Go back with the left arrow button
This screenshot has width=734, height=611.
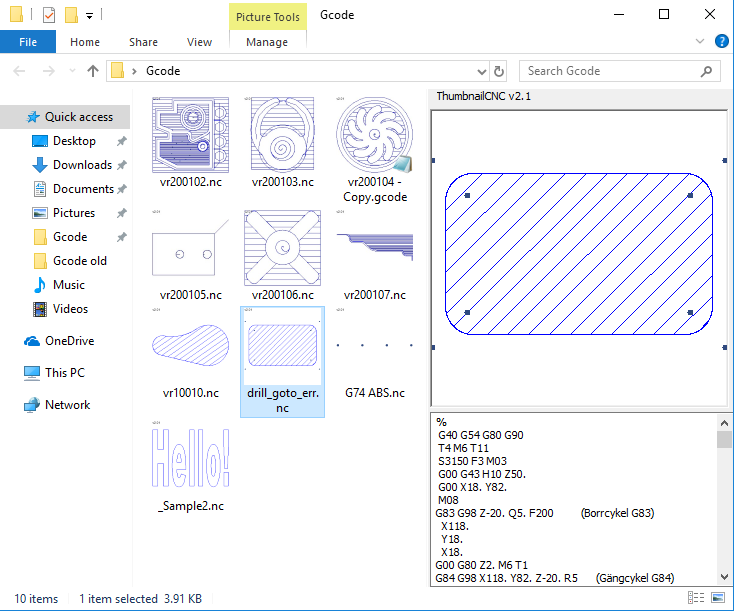19,71
